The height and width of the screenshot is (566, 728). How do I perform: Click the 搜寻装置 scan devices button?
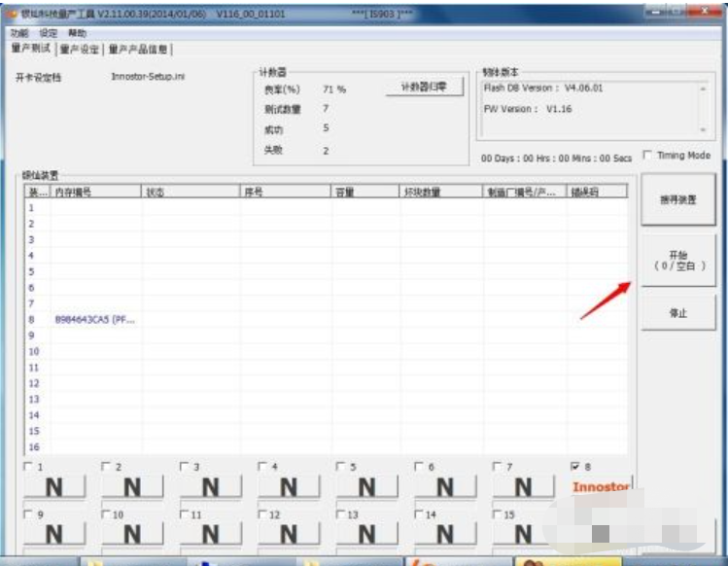pos(677,199)
